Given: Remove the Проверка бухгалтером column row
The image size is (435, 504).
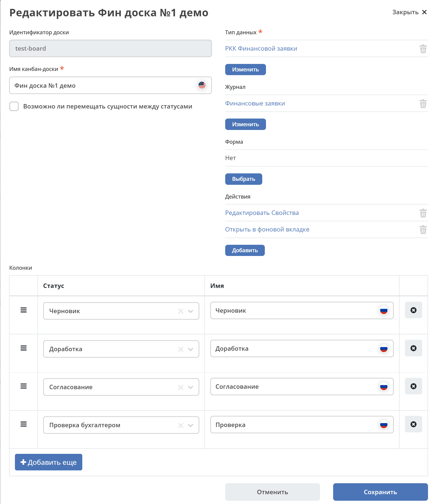Looking at the screenshot, I should pos(413,424).
